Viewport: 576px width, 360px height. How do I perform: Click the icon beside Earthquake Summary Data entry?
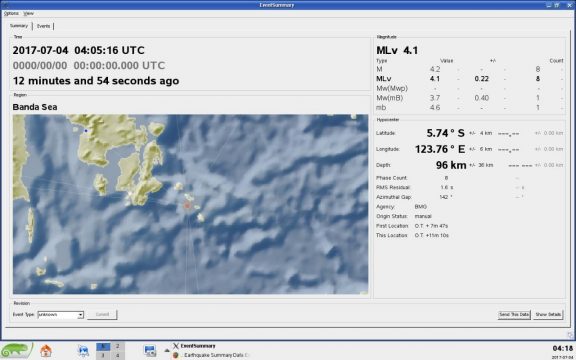(176, 355)
